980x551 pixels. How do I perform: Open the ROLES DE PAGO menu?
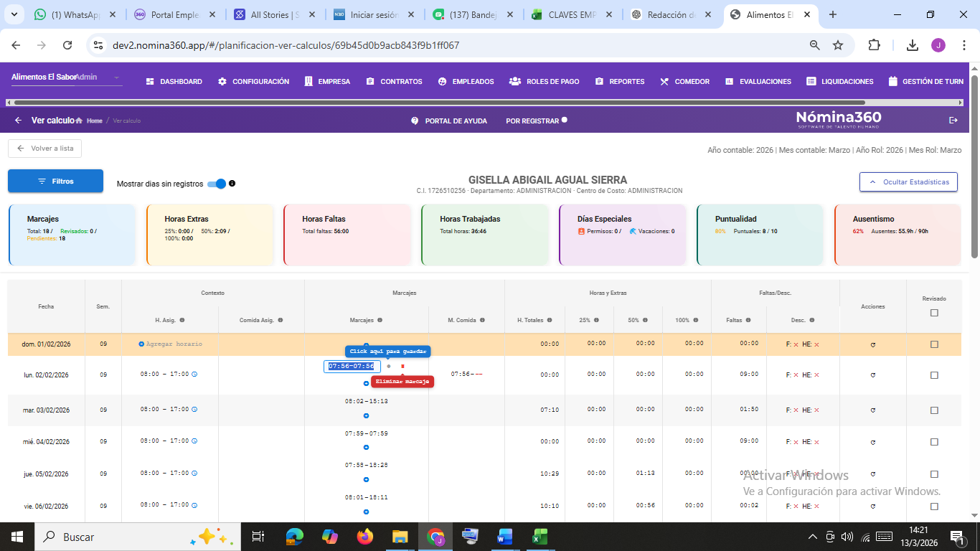click(x=545, y=82)
